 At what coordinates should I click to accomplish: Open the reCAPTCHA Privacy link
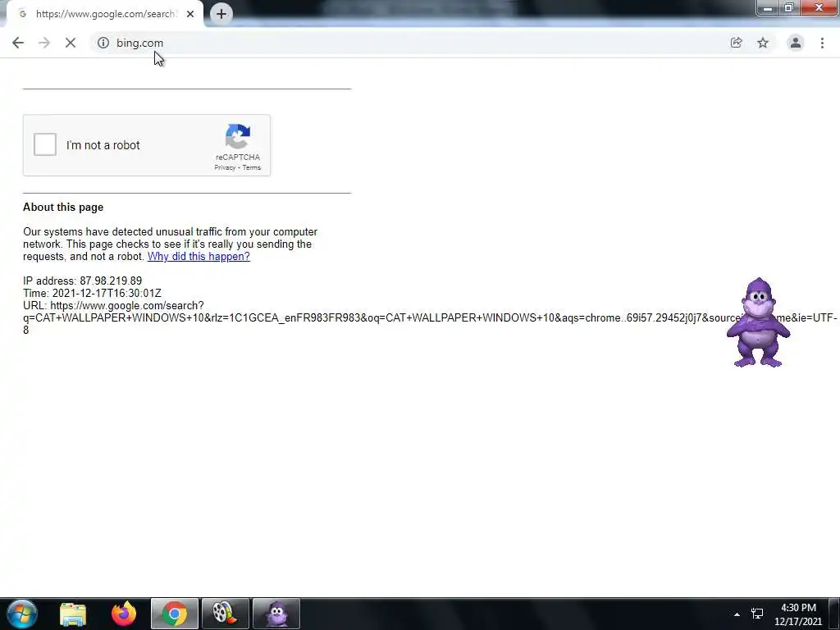point(225,167)
